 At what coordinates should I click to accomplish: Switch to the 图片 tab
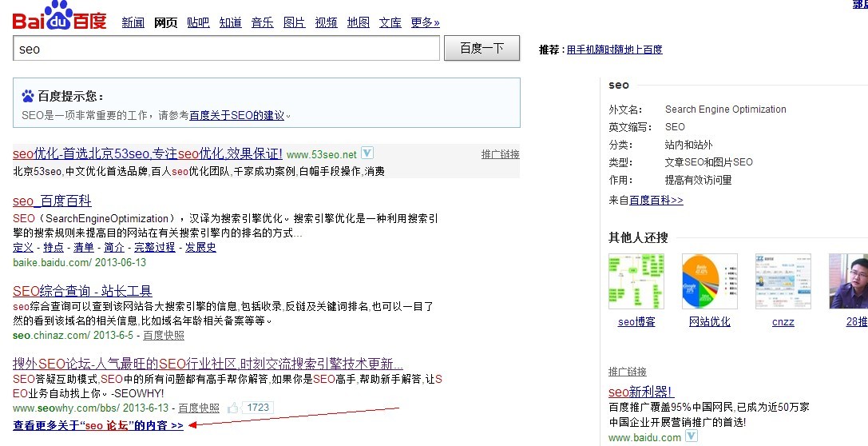(295, 22)
